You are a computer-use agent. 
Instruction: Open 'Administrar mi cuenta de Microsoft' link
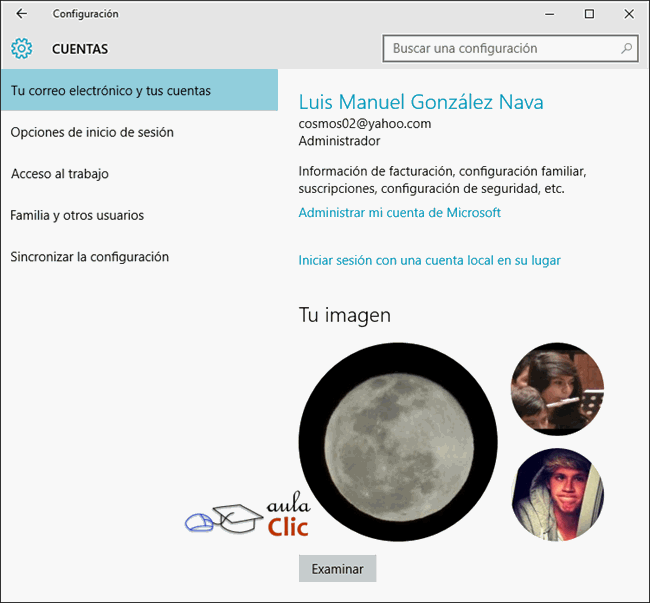[399, 213]
